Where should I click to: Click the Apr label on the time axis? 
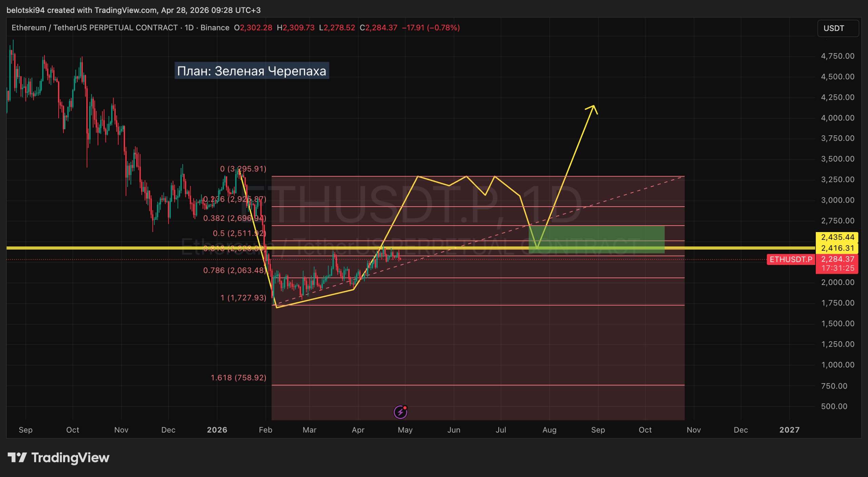(x=358, y=430)
